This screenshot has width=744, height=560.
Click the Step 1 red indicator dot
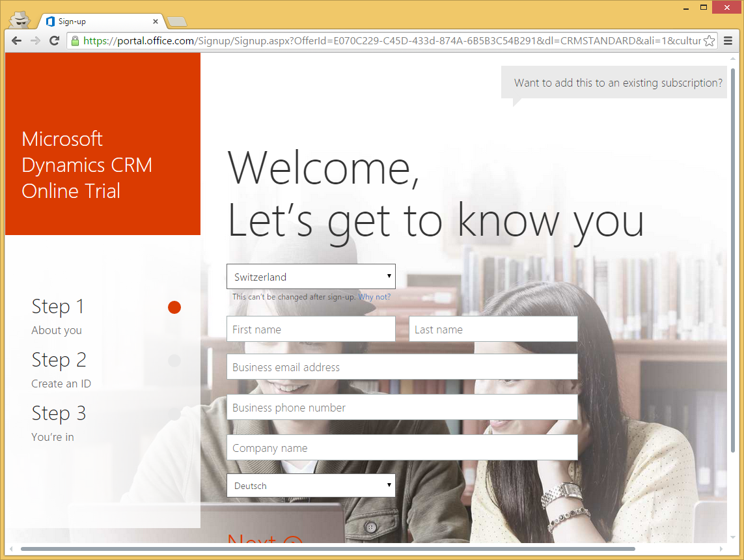point(174,307)
